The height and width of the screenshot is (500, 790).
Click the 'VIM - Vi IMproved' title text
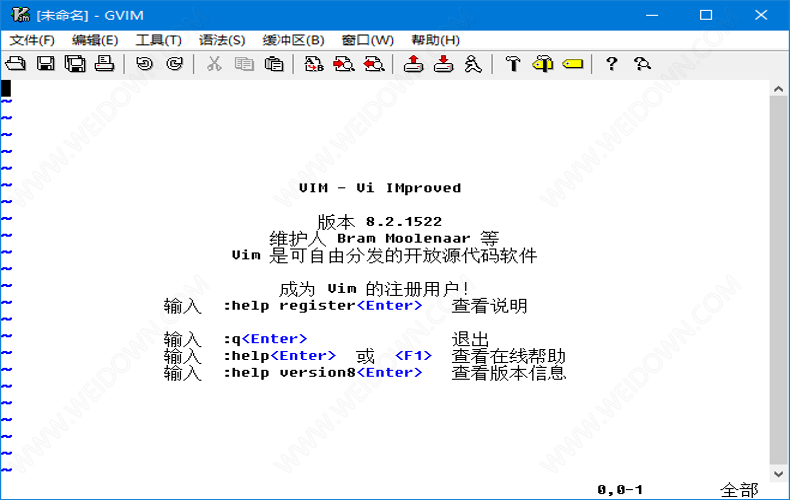(380, 188)
